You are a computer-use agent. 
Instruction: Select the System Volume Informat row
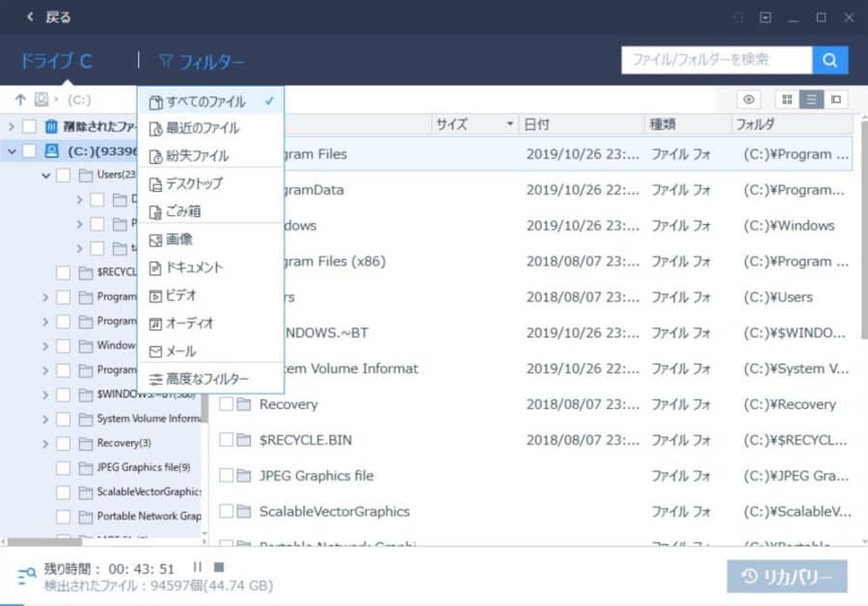(x=567, y=369)
